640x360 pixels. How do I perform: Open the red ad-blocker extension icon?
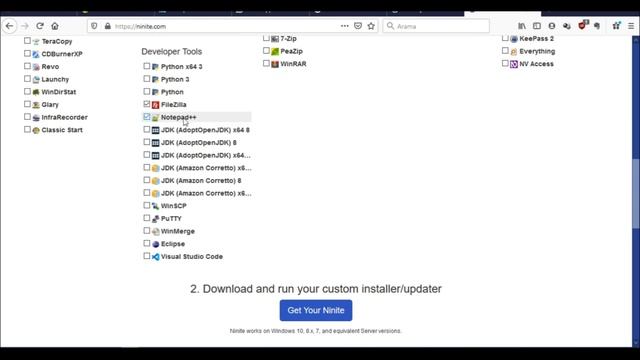582,25
